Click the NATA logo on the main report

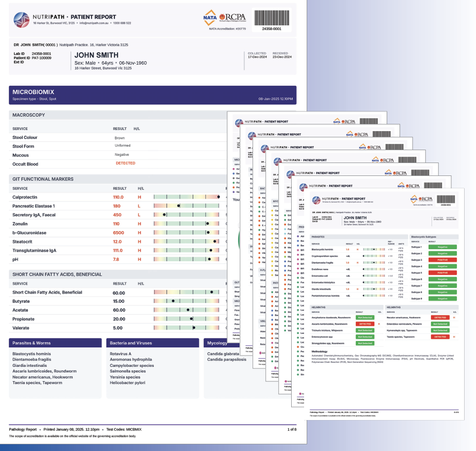click(210, 18)
